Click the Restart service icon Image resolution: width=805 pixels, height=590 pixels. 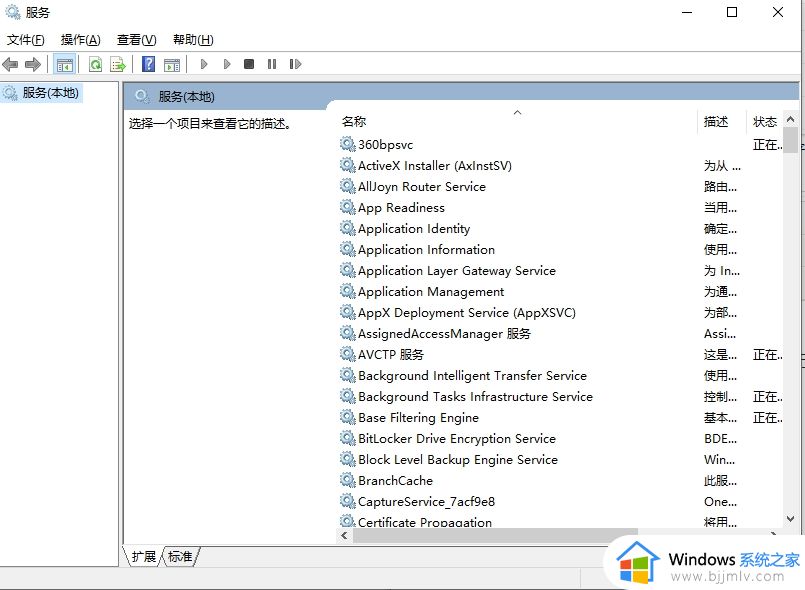pyautogui.click(x=295, y=64)
